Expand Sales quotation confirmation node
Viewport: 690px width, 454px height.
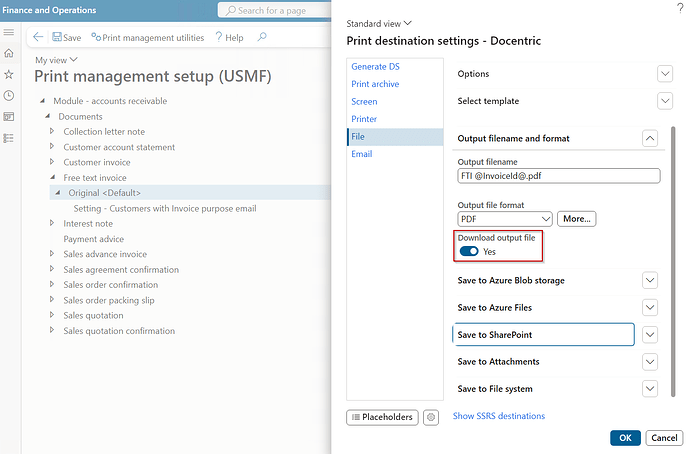(x=52, y=330)
